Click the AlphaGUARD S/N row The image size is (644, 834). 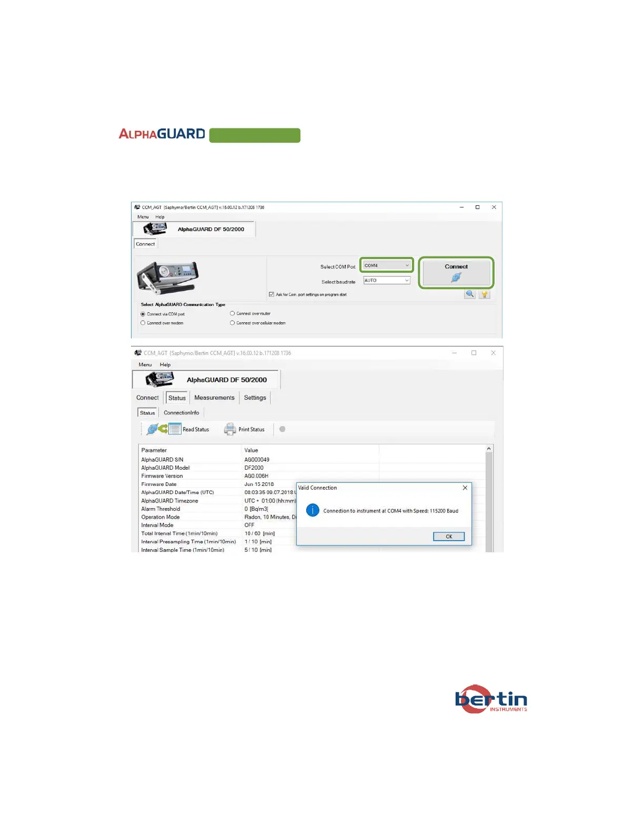coord(312,460)
